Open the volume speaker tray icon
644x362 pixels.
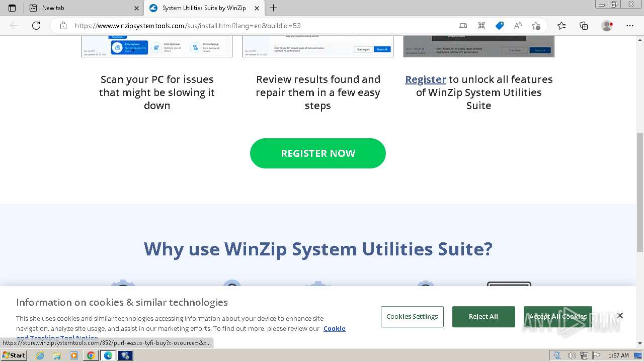coord(573,355)
